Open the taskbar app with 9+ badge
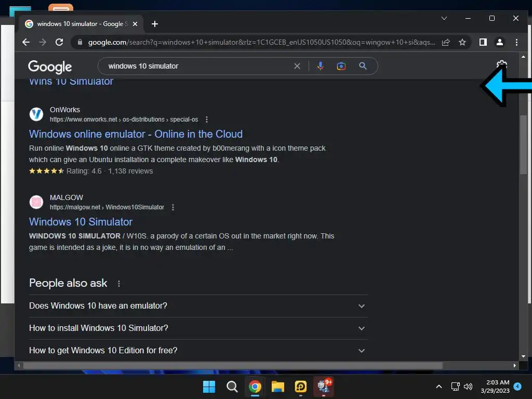 323,387
